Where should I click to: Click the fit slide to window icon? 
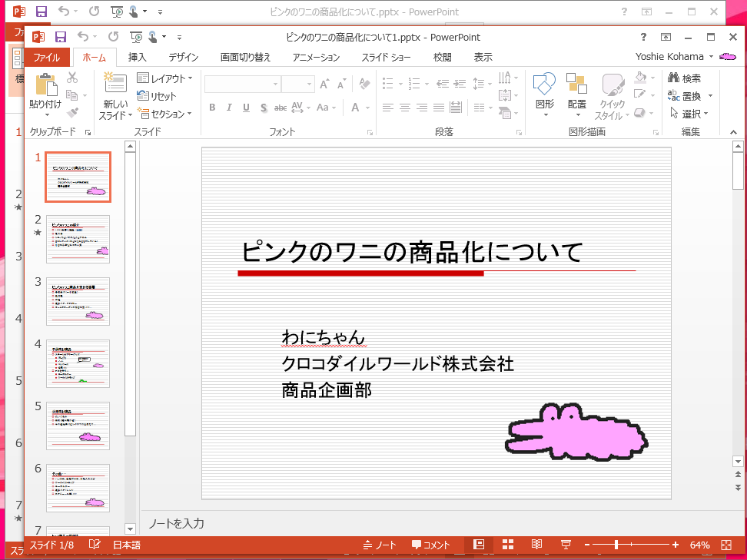[725, 545]
